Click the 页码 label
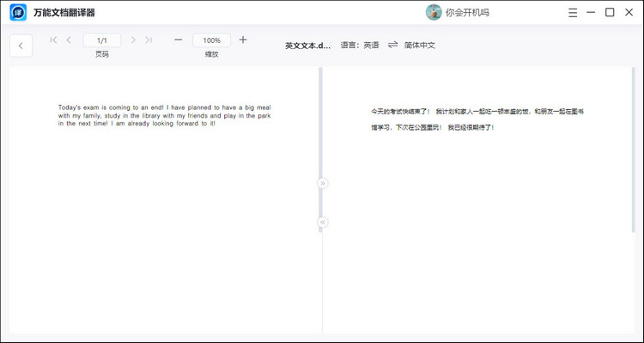The height and width of the screenshot is (343, 644). coord(102,54)
